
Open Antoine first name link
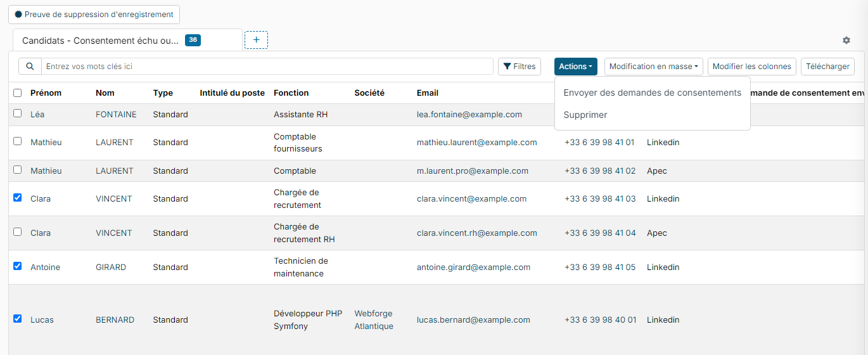[x=45, y=268]
